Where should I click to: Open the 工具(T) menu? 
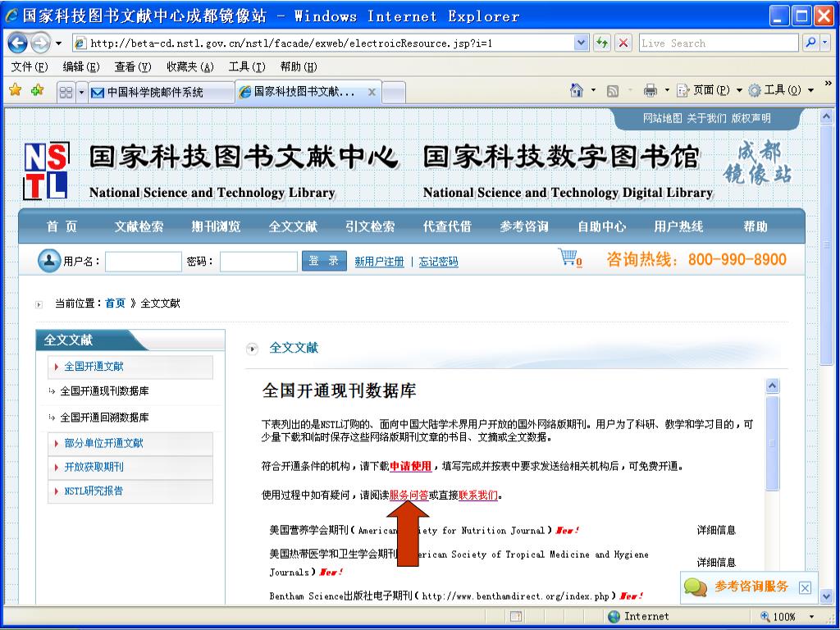[x=247, y=66]
